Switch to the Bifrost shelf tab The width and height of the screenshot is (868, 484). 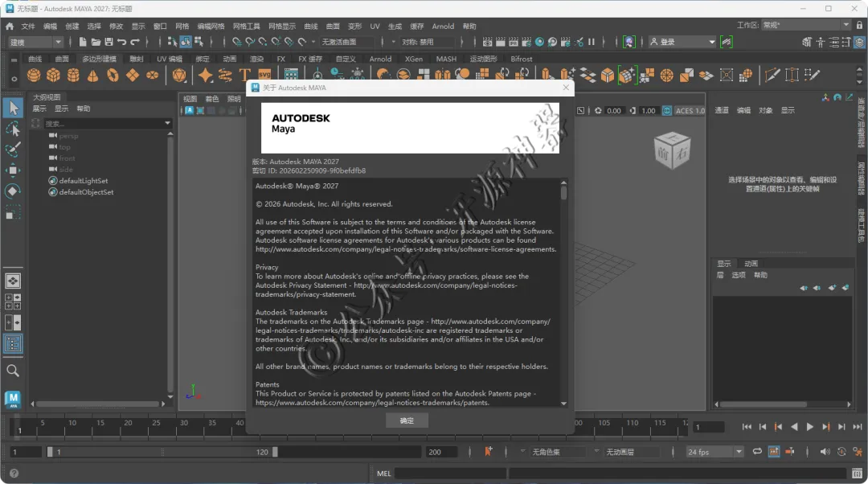pos(521,59)
